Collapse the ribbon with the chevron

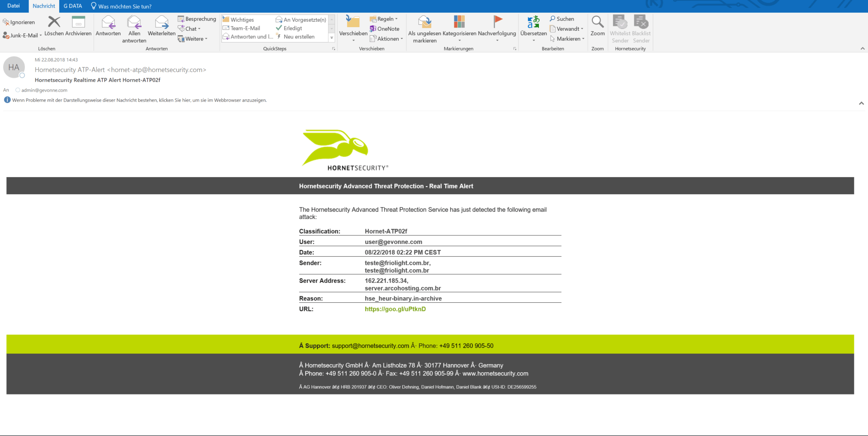[x=862, y=48]
